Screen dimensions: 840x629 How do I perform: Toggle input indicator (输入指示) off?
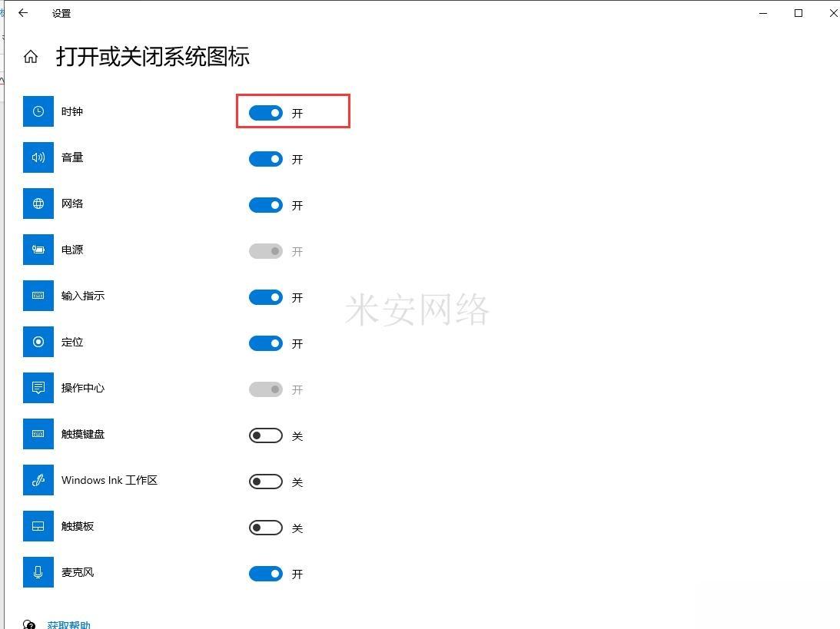[266, 297]
